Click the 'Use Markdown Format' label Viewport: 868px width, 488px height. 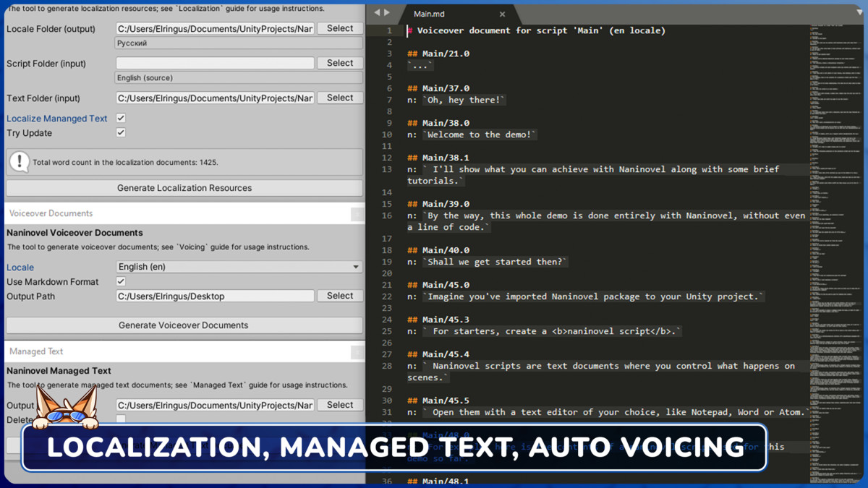click(x=53, y=281)
